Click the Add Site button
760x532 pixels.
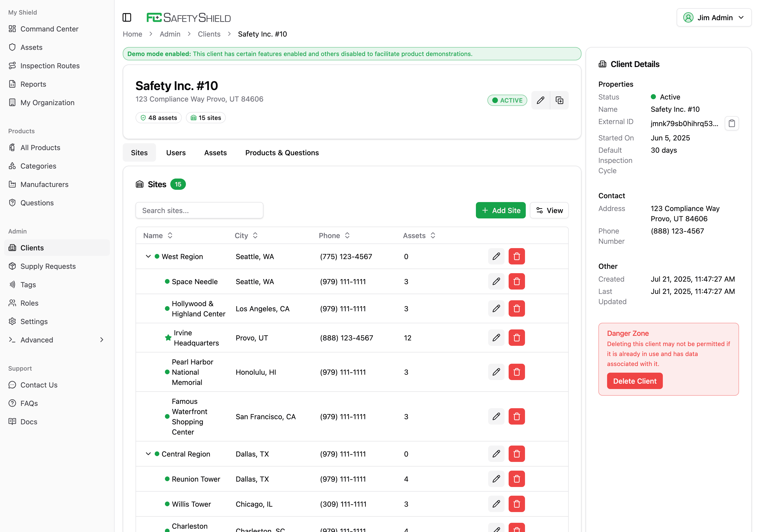tap(500, 210)
